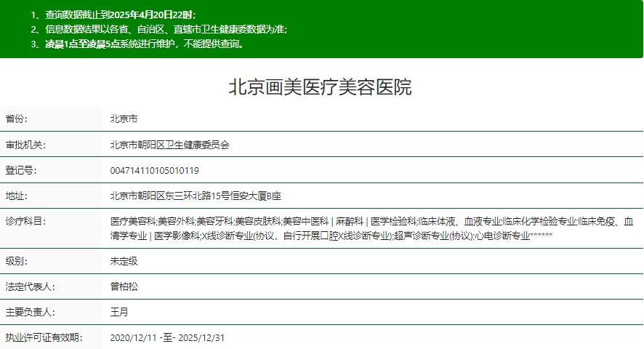Viewport: 644px width, 349px height.
Task: Select main responsible person 王月
Action: click(119, 312)
